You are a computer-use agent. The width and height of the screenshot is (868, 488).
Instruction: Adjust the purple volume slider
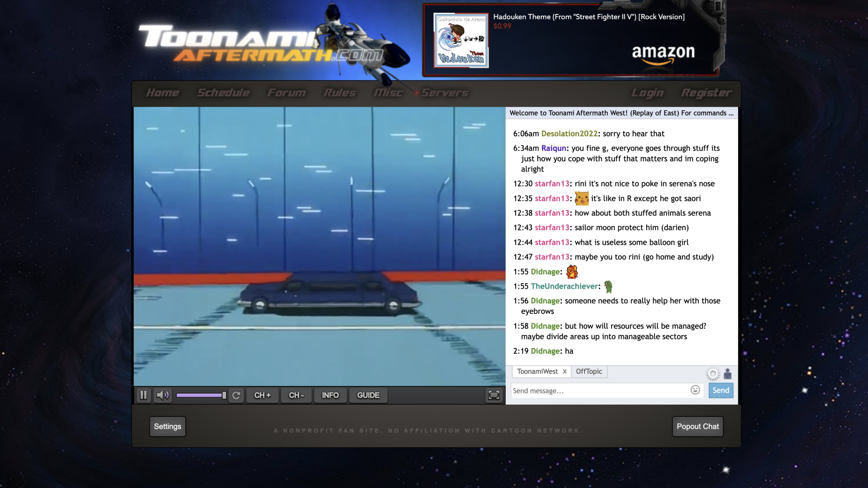201,395
